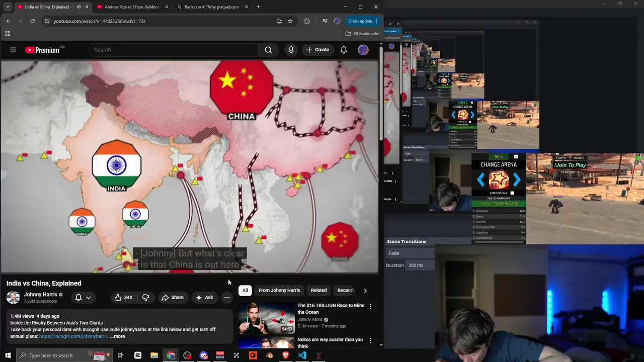
Task: Select the Recently filter chip
Action: tap(346, 290)
